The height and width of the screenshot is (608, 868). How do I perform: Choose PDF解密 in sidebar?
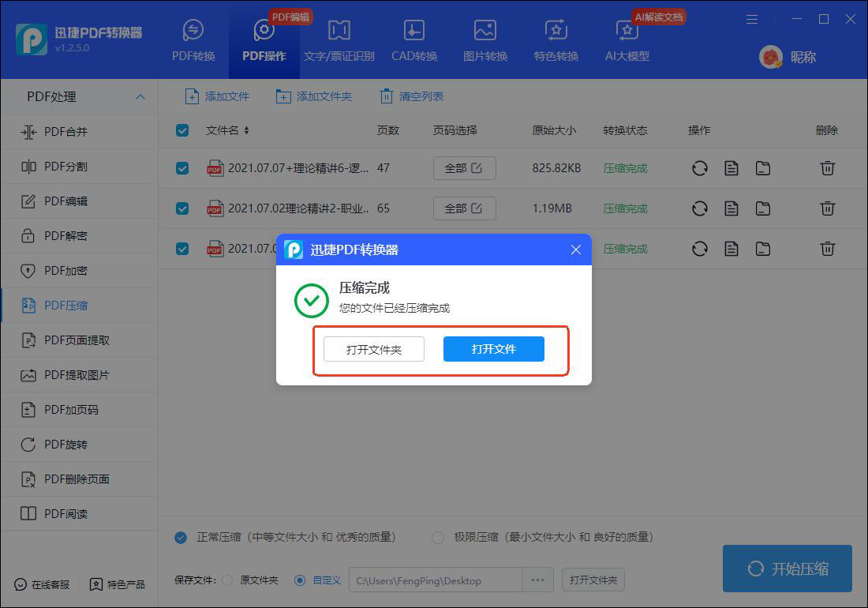tap(79, 236)
